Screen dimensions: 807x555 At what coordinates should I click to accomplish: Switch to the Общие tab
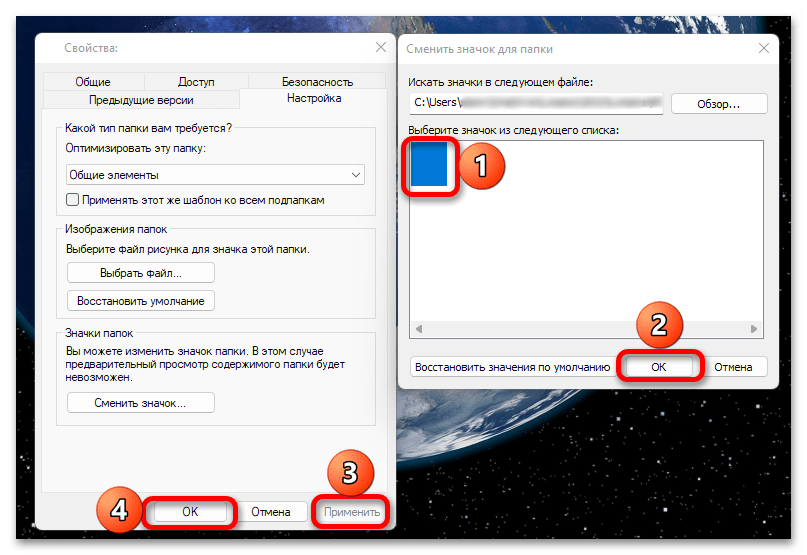click(x=93, y=82)
